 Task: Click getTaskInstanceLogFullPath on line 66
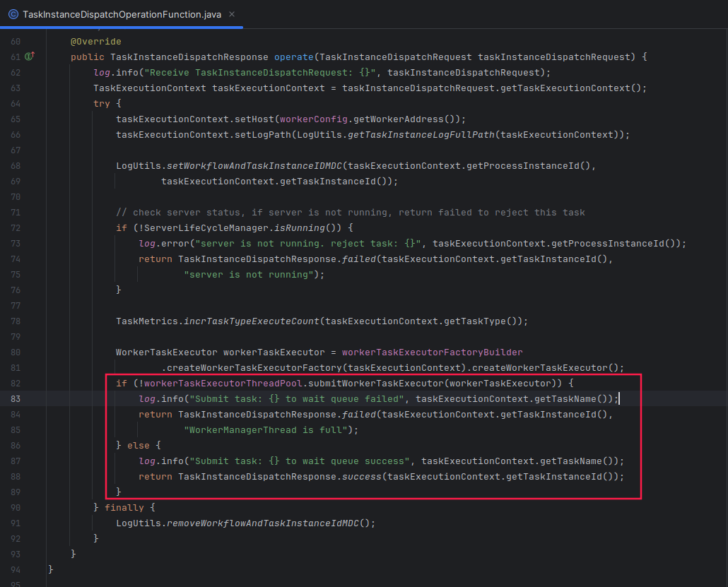pyautogui.click(x=421, y=135)
